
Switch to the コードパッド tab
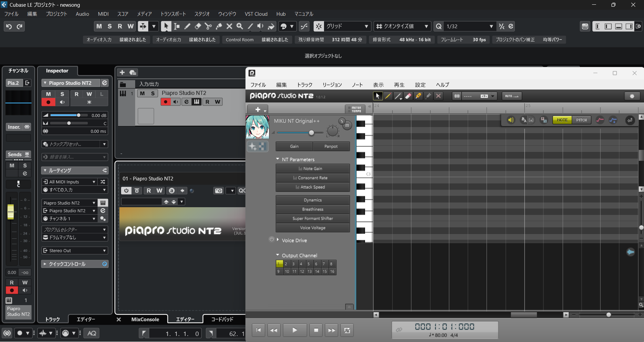(x=222, y=320)
